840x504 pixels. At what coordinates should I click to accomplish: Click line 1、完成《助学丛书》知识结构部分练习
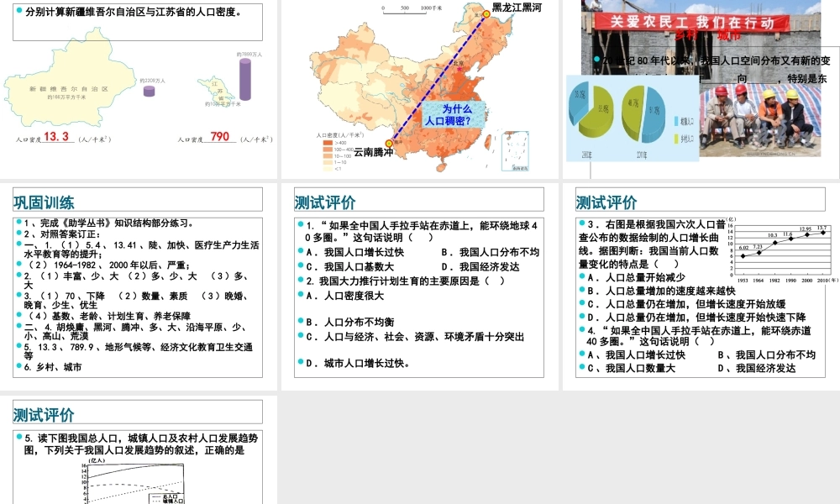coord(108,223)
